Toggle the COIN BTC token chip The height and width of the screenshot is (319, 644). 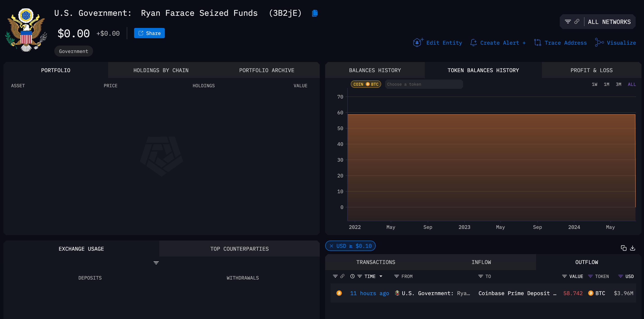[x=366, y=84]
